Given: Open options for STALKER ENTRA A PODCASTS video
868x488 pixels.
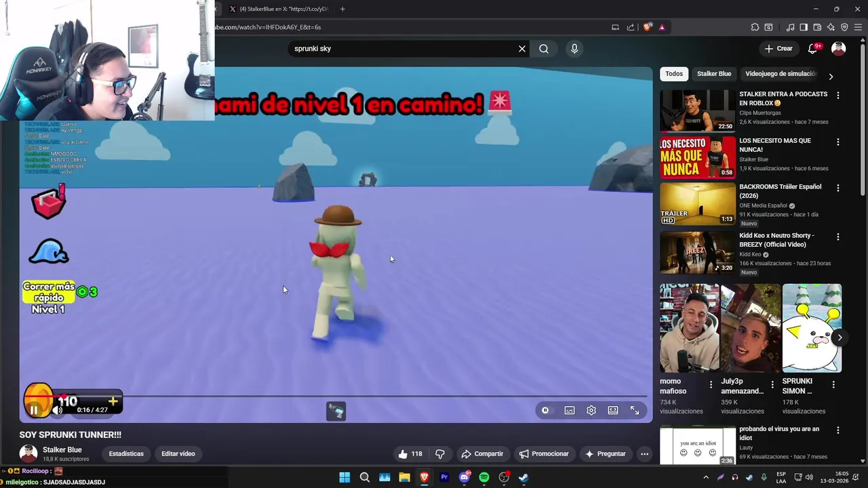Looking at the screenshot, I should point(838,96).
